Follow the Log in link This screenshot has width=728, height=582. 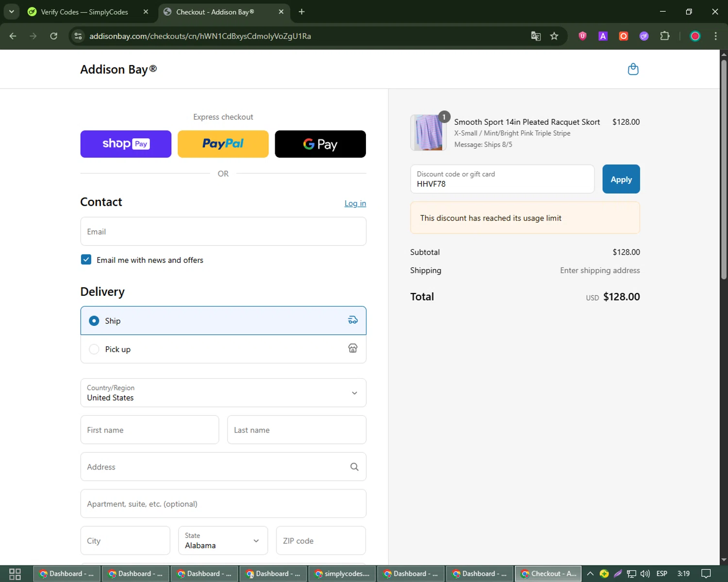pyautogui.click(x=355, y=203)
